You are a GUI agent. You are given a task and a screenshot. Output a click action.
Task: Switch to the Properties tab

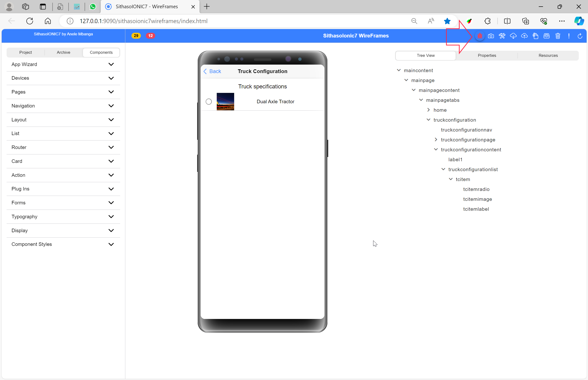pyautogui.click(x=487, y=56)
